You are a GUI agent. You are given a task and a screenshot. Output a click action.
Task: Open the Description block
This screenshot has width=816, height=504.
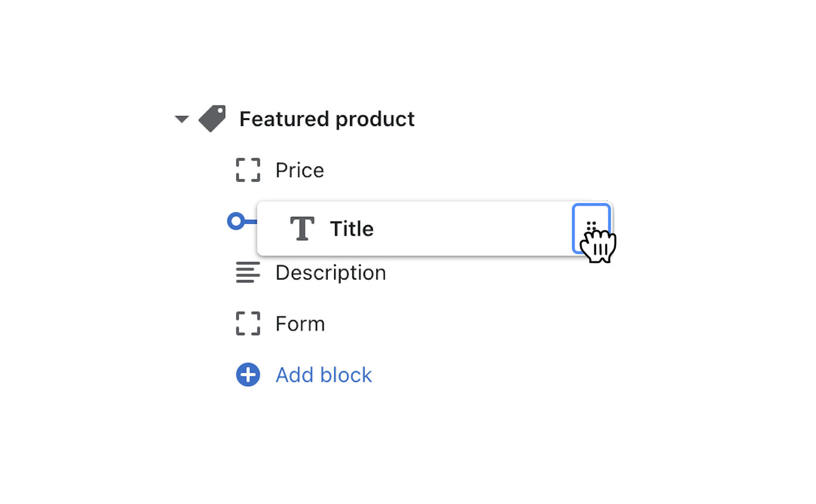[331, 273]
